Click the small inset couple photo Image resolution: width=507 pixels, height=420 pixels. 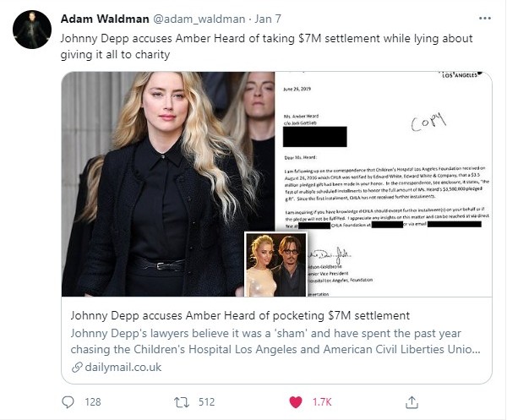pos(275,265)
